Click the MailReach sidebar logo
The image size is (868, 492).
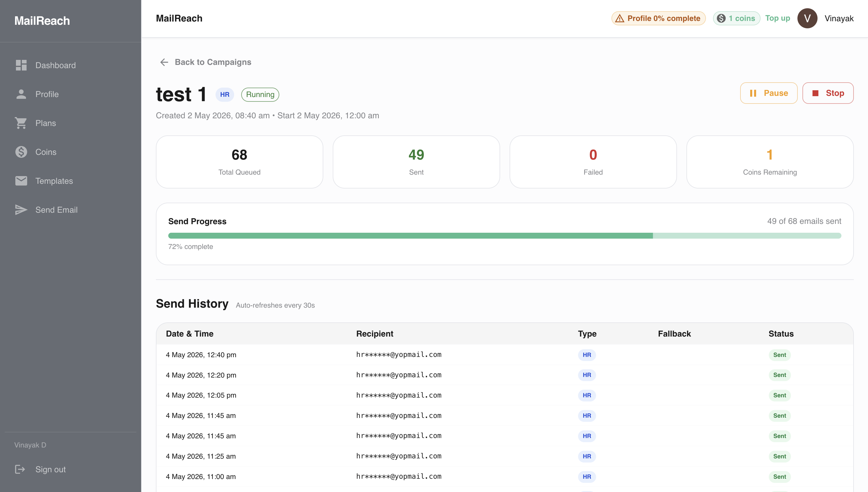pyautogui.click(x=42, y=21)
